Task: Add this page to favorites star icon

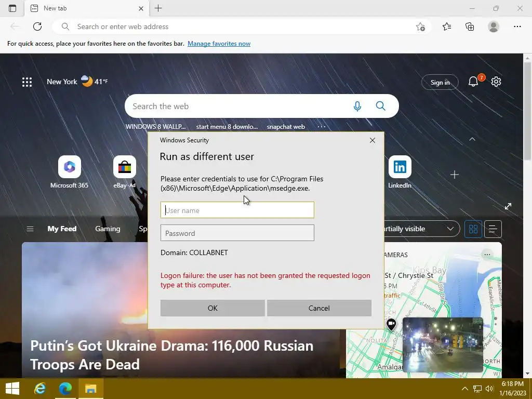Action: coord(420,27)
